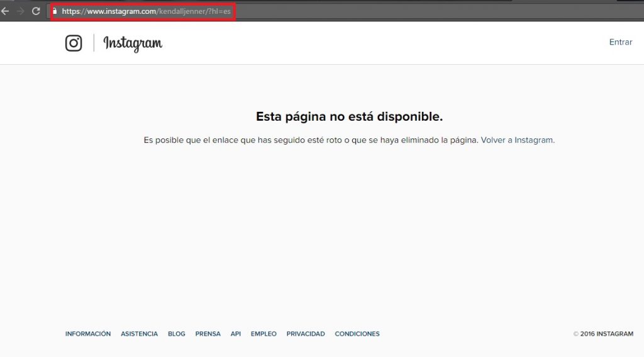Open the PRIVACIDAD footer link

point(306,334)
